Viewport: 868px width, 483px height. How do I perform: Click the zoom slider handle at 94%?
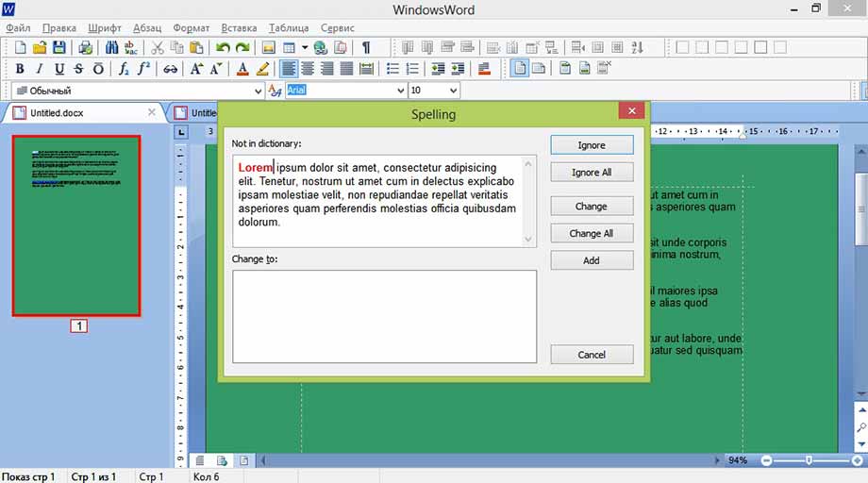pos(809,460)
